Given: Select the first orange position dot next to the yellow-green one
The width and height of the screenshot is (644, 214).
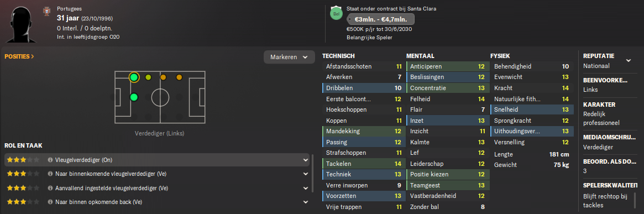Looking at the screenshot, I should (163, 77).
